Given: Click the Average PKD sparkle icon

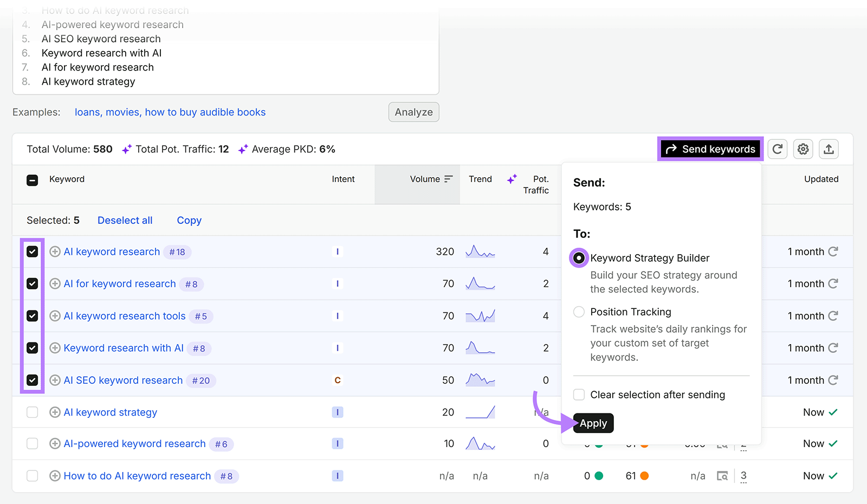Looking at the screenshot, I should coord(243,149).
